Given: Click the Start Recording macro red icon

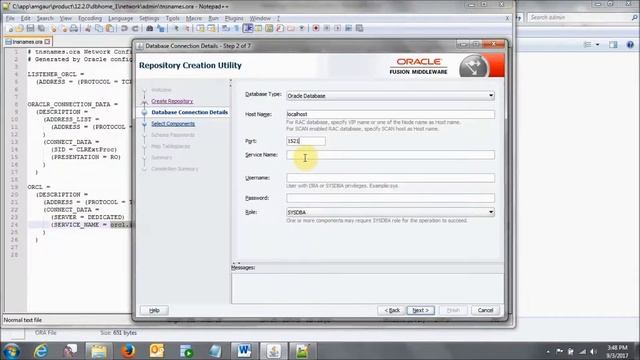Looking at the screenshot, I should (x=316, y=28).
